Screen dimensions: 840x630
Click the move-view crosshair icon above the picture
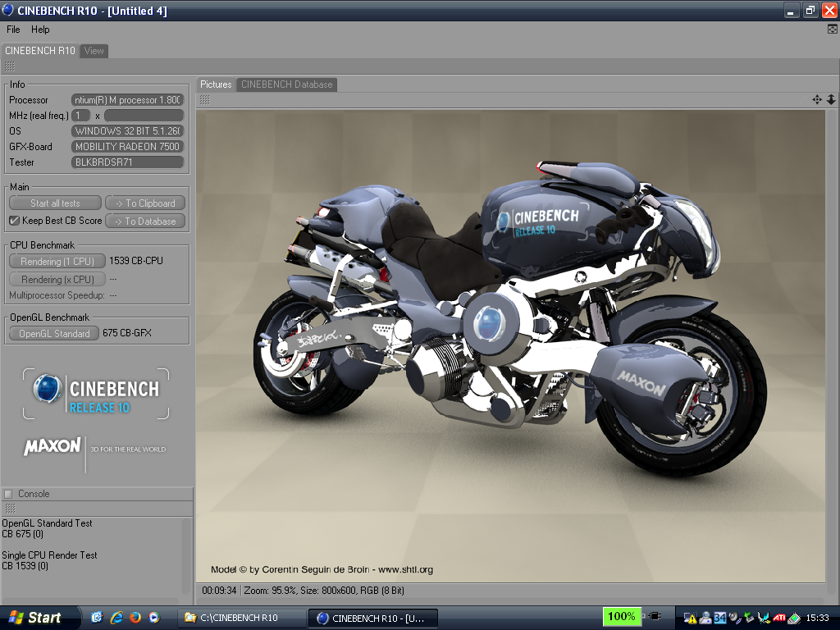(817, 99)
